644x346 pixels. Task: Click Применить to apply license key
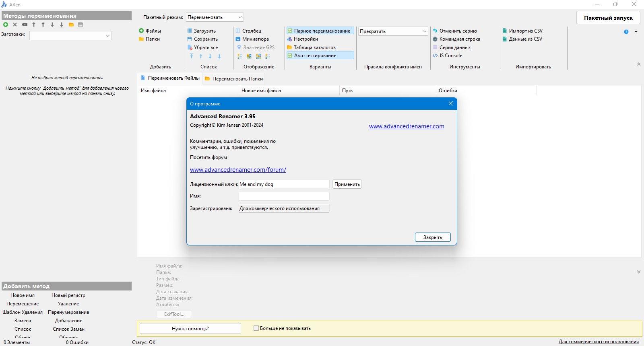[347, 184]
